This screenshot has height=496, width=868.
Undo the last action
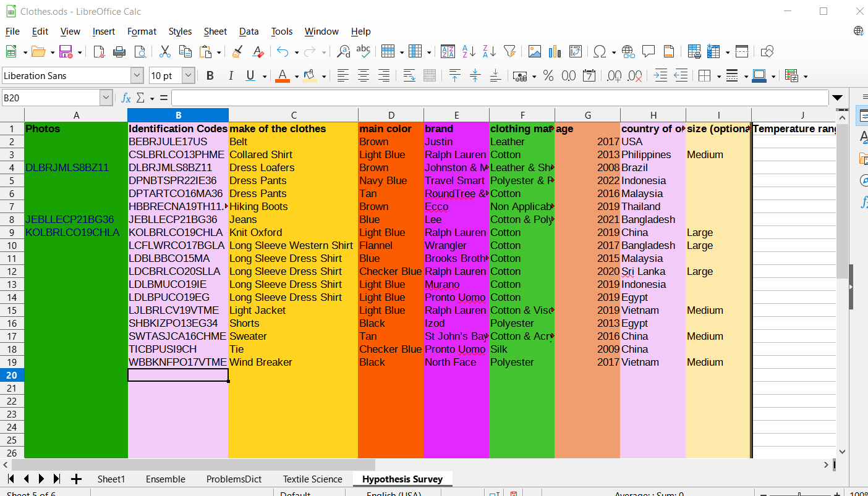tap(283, 52)
